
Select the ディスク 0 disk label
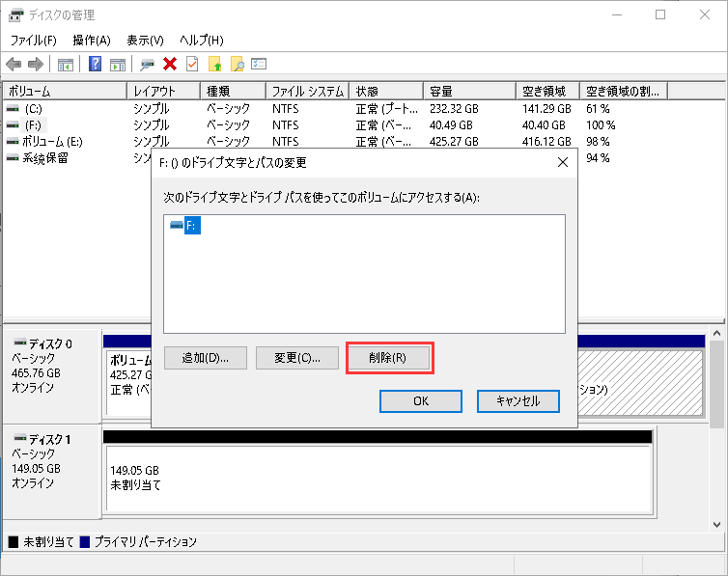(x=50, y=344)
